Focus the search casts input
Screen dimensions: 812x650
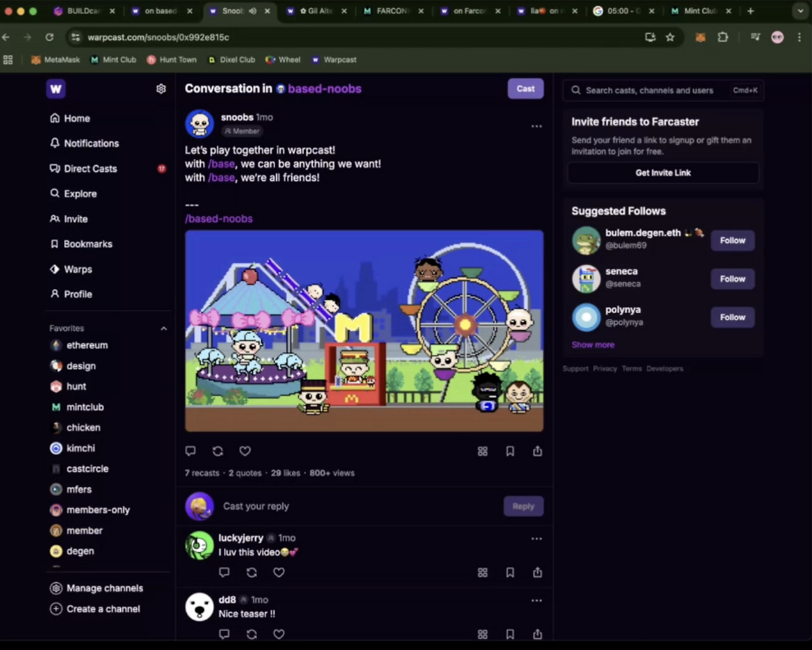[663, 91]
